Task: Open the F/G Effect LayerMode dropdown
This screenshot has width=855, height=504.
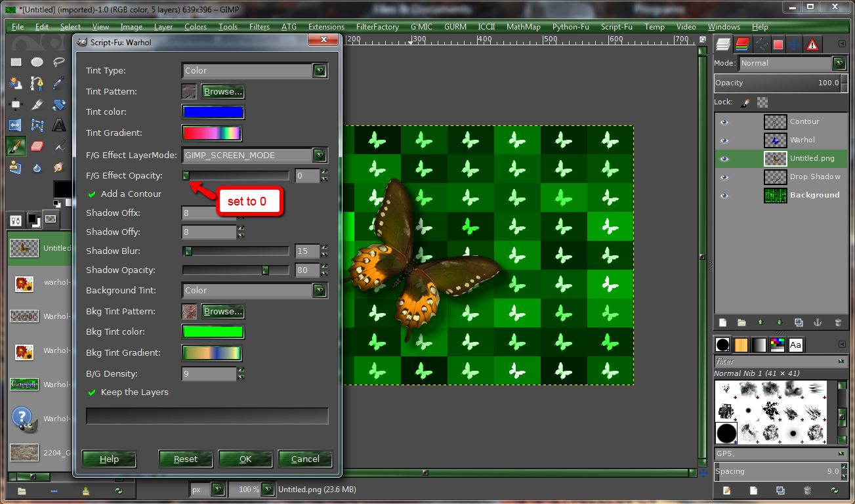Action: click(255, 156)
